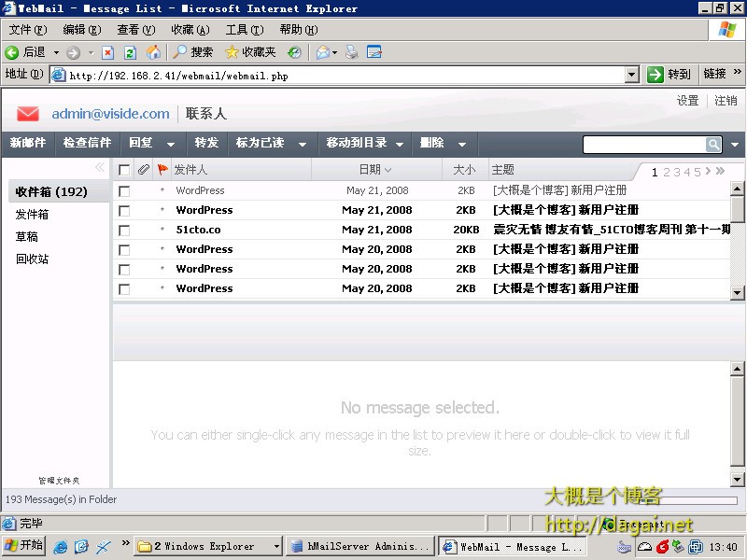This screenshot has height=560, width=747.
Task: Click the webmail search magnifier icon
Action: (713, 144)
